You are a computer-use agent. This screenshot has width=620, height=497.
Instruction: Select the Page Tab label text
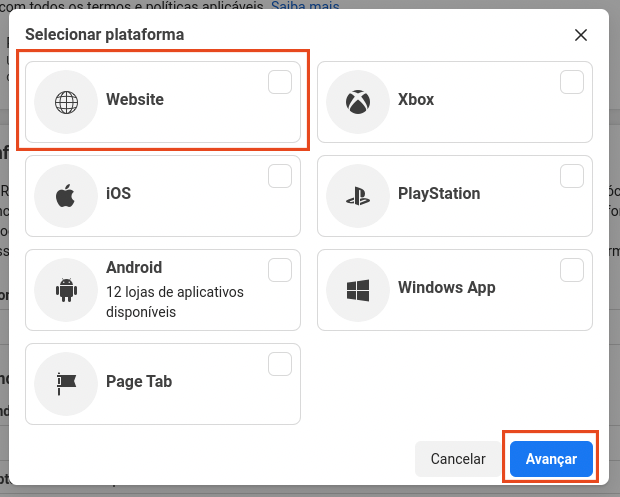139,382
